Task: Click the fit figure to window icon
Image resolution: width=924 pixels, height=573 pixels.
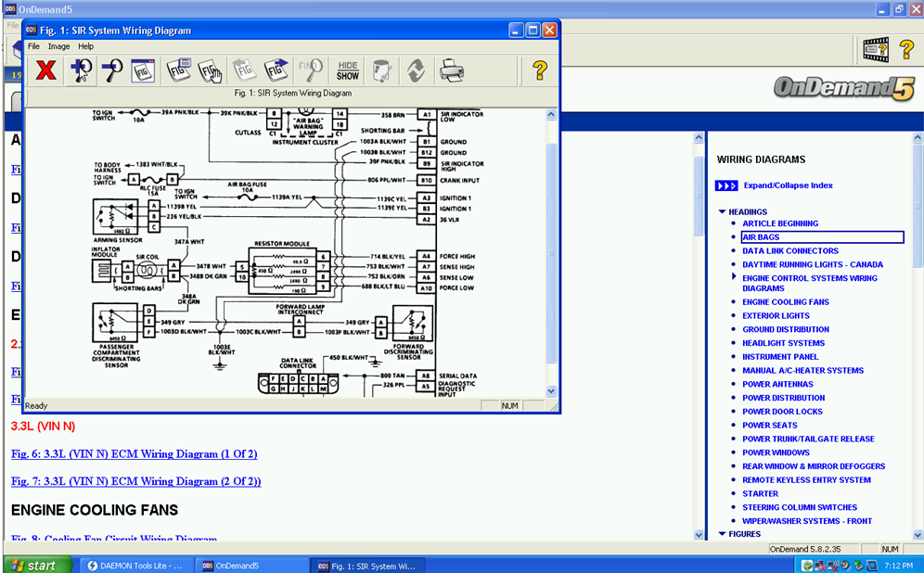Action: point(143,70)
